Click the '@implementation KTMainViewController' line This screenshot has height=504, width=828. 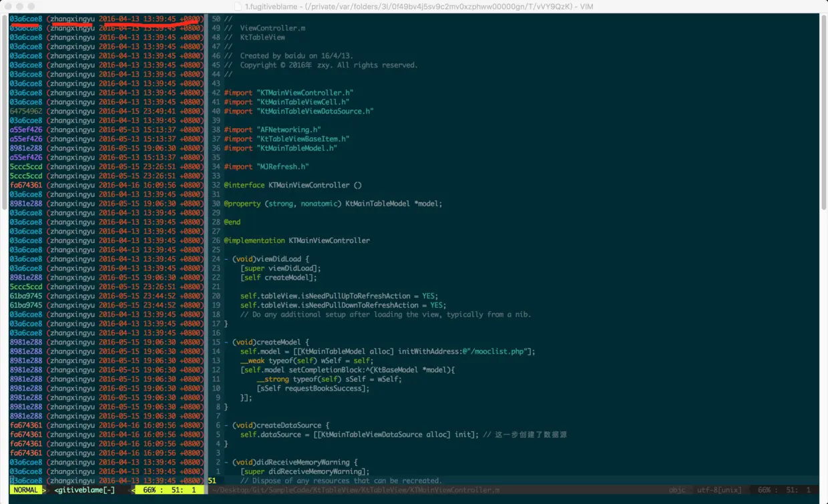[x=296, y=240]
